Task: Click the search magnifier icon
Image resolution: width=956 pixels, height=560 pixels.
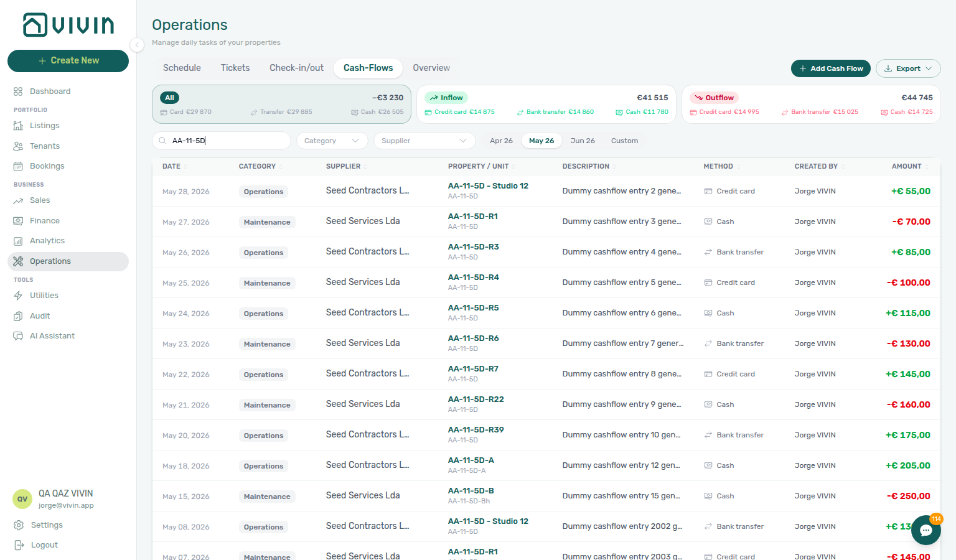Action: pyautogui.click(x=162, y=141)
